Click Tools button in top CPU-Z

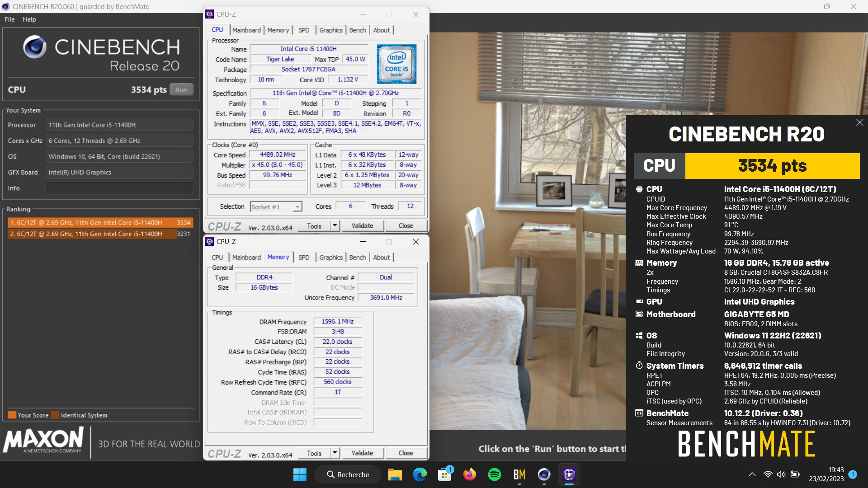[314, 226]
